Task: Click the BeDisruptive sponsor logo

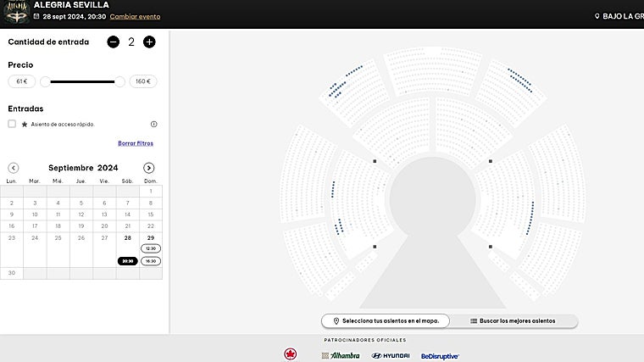Action: [440, 356]
